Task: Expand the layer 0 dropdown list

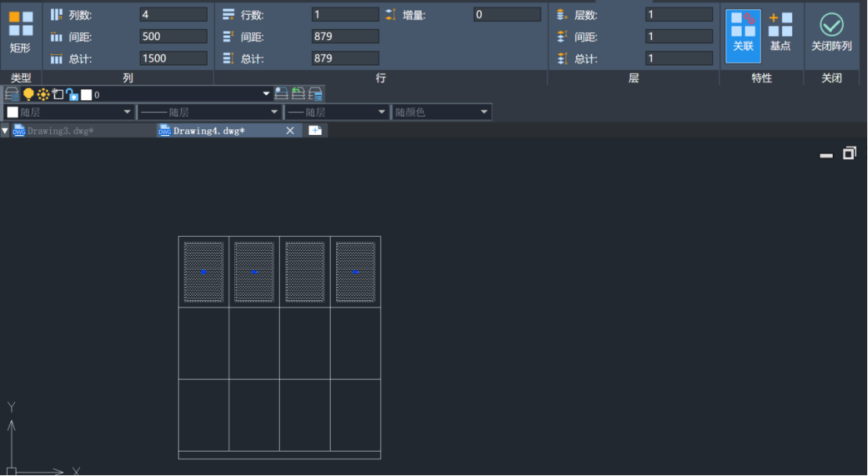Action: pyautogui.click(x=266, y=95)
